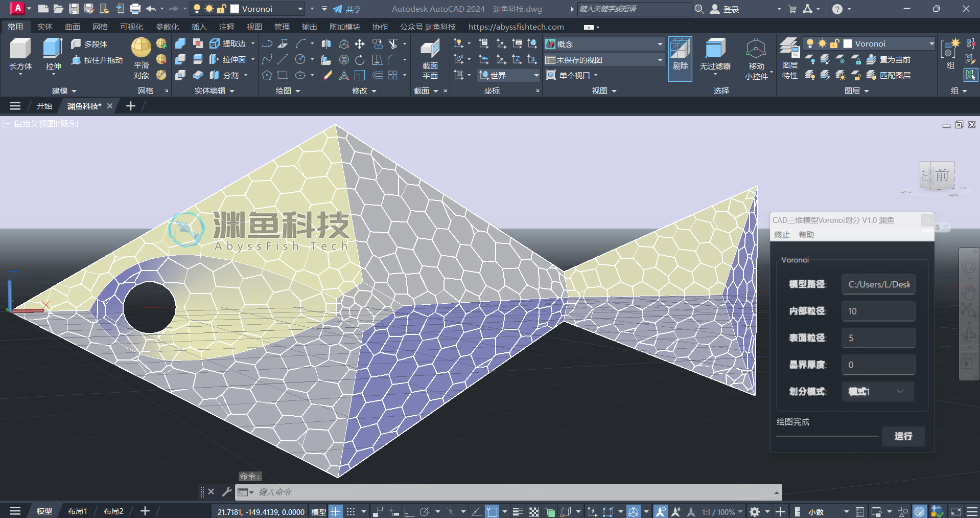Switch to the 曲面 ribbon tab
Image resolution: width=980 pixels, height=518 pixels.
pos(73,27)
